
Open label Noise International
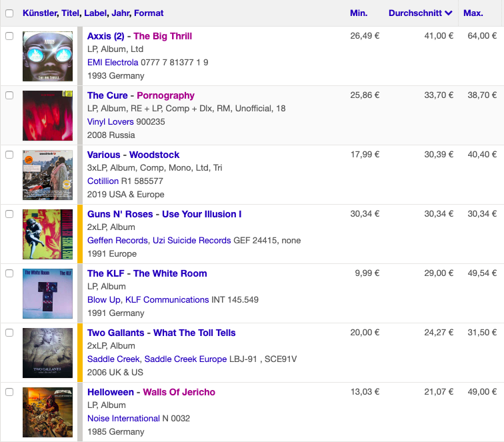(123, 418)
